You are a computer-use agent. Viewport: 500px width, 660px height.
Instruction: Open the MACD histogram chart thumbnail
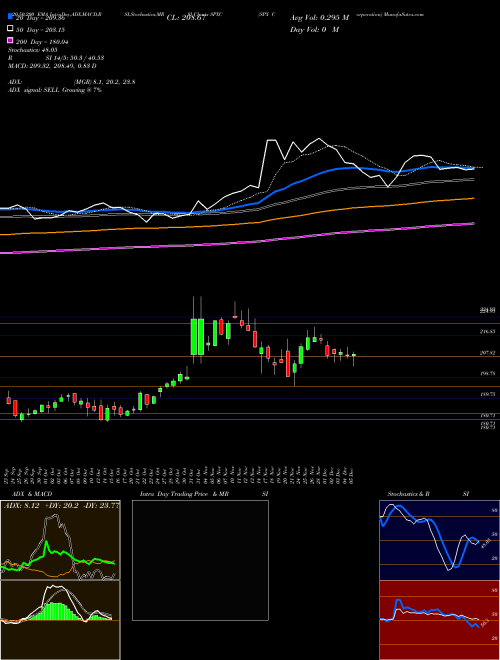click(60, 620)
